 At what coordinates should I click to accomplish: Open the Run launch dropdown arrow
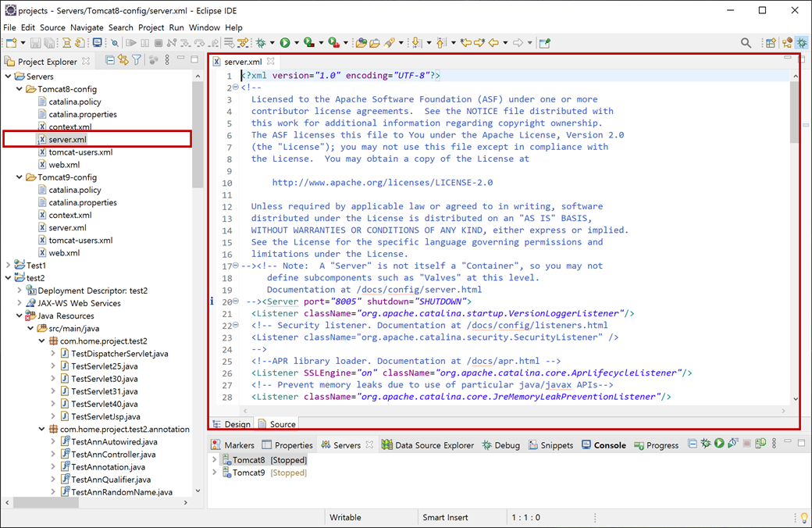296,43
